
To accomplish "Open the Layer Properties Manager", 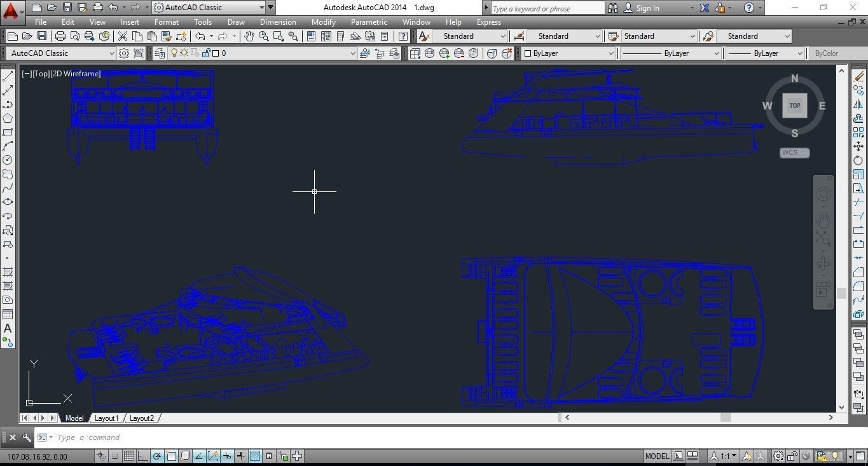I will click(x=160, y=53).
